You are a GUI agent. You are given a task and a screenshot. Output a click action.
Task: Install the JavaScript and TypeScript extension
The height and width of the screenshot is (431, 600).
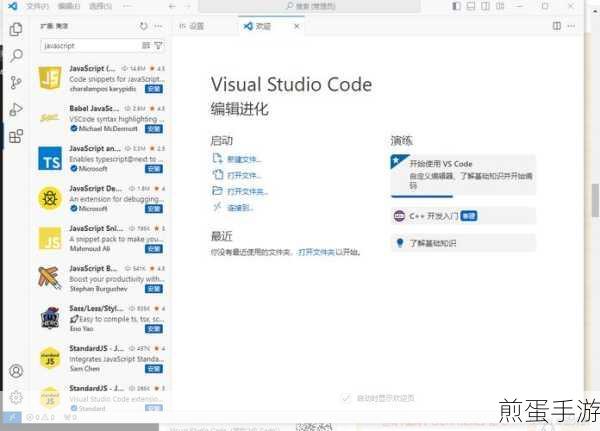coord(154,169)
